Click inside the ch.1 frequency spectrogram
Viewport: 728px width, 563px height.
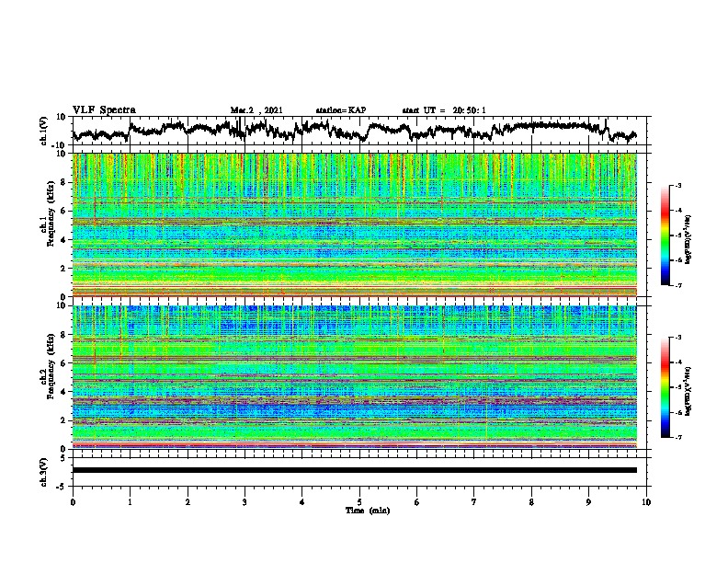point(355,224)
